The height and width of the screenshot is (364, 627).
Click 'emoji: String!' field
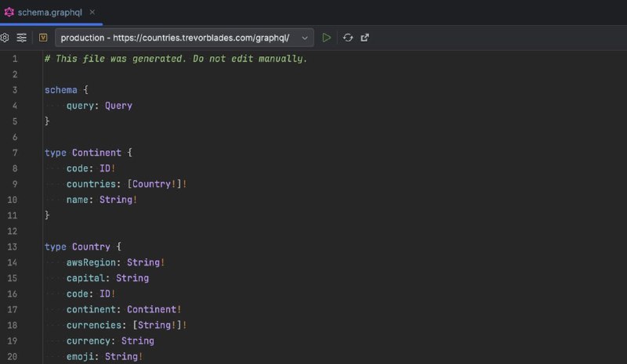(x=104, y=356)
